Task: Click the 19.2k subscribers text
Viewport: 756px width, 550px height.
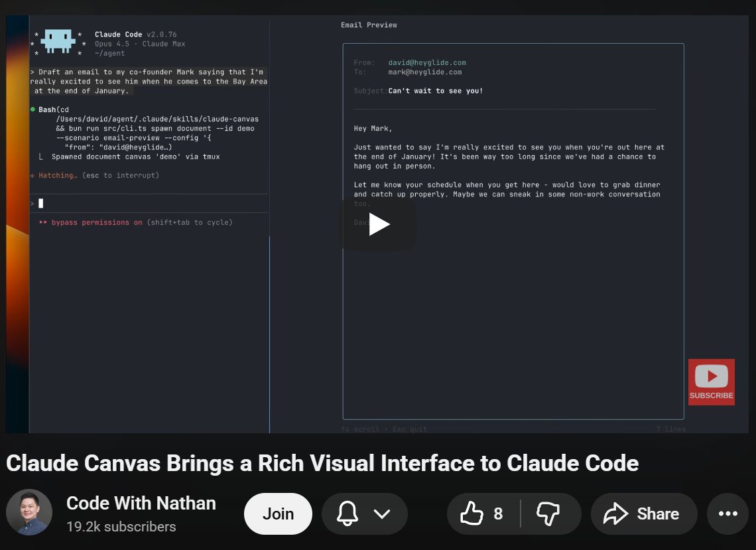Action: tap(121, 526)
